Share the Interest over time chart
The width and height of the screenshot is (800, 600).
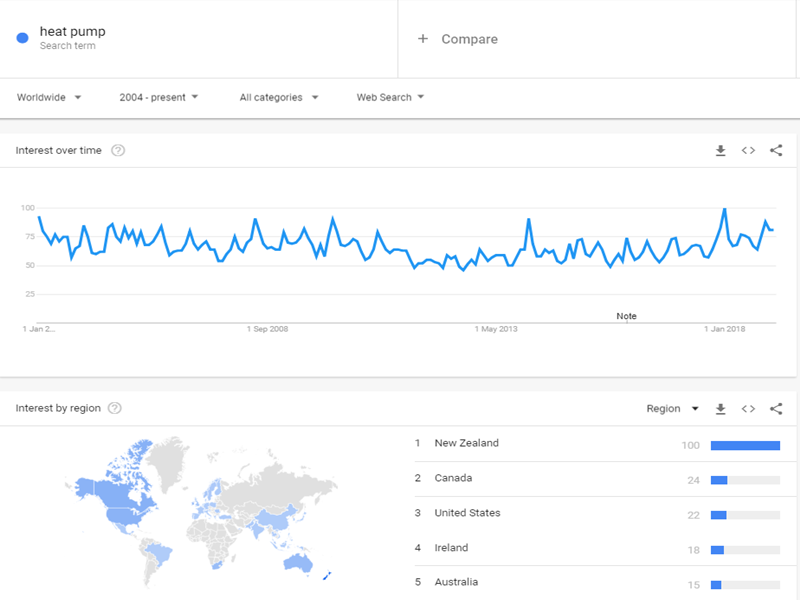click(x=776, y=151)
